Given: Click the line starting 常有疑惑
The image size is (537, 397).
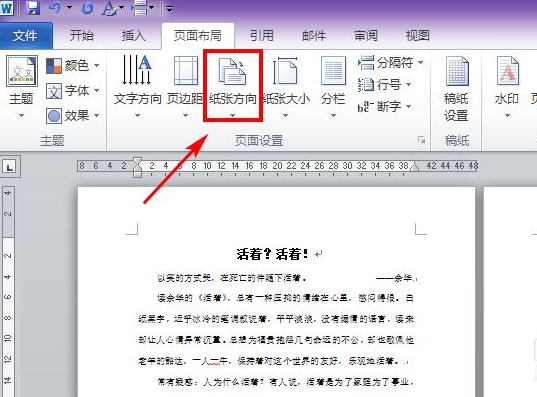Looking at the screenshot, I should point(286,382).
